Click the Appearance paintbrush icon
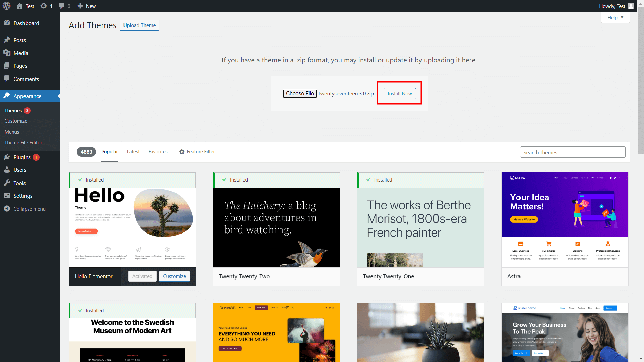The image size is (644, 362). click(7, 96)
